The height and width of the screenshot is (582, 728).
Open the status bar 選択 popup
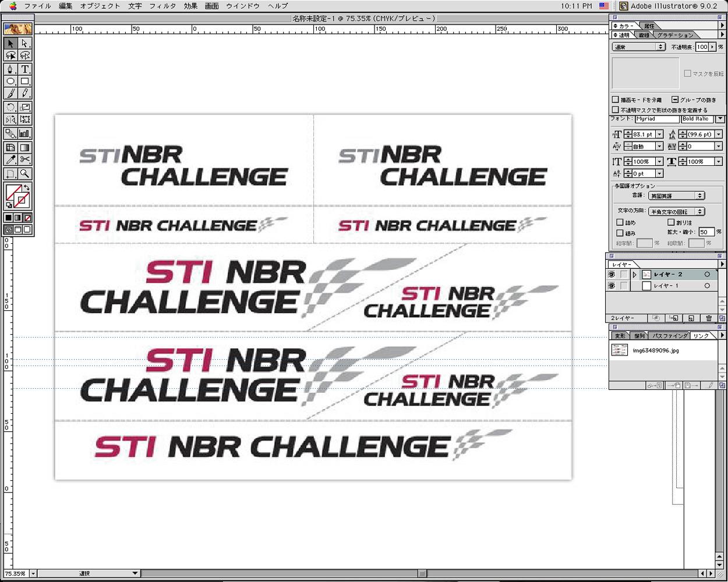(89, 573)
